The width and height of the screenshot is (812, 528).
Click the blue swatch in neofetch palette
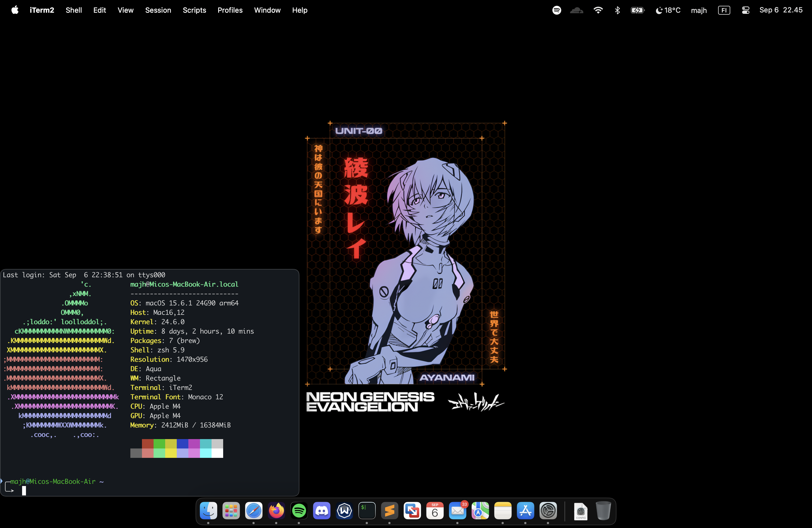183,444
